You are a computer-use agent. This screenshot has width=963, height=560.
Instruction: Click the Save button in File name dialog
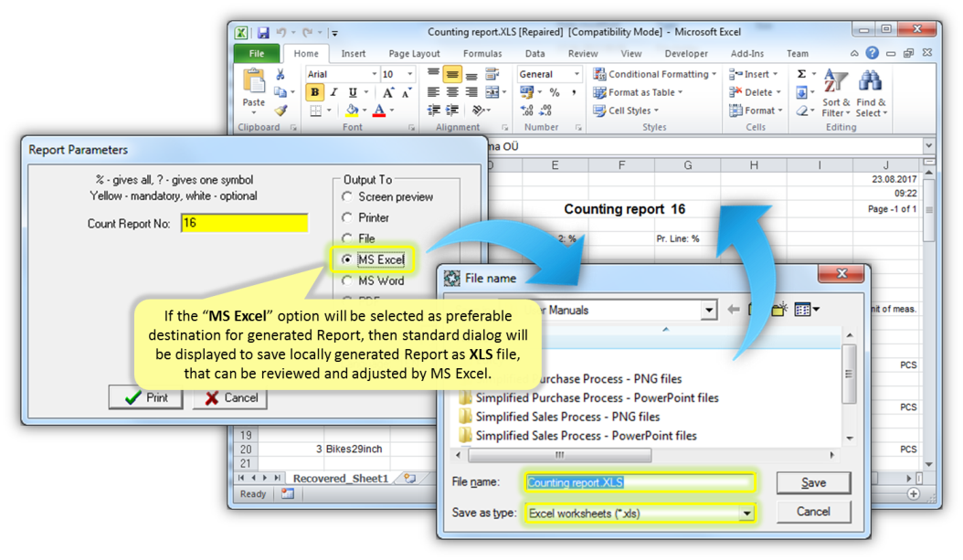click(813, 483)
